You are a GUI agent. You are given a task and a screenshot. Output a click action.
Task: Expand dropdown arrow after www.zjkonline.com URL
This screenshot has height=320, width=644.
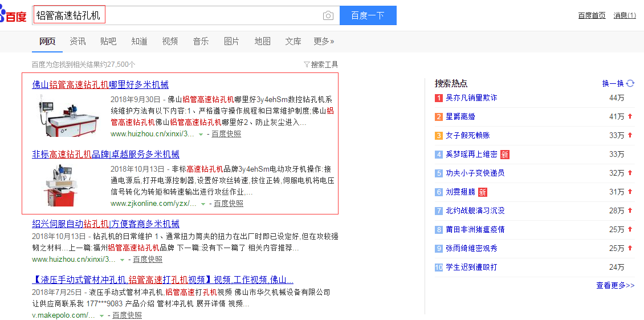[x=203, y=204]
